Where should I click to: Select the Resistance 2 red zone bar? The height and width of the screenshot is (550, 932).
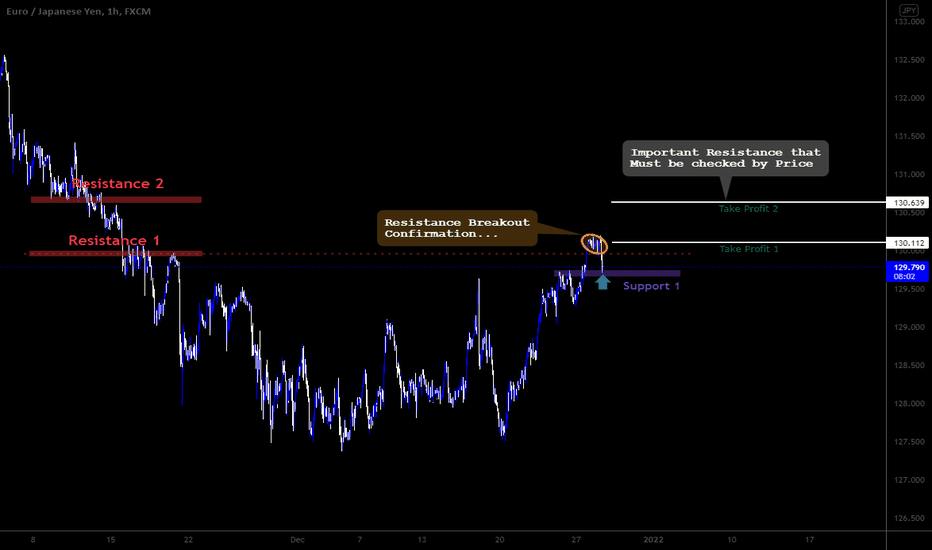click(116, 200)
